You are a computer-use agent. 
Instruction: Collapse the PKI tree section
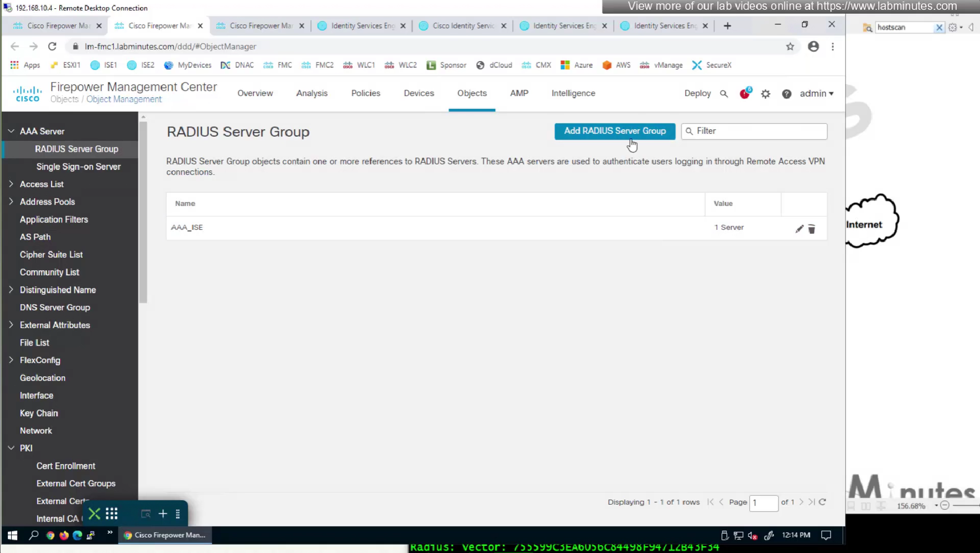pyautogui.click(x=11, y=448)
